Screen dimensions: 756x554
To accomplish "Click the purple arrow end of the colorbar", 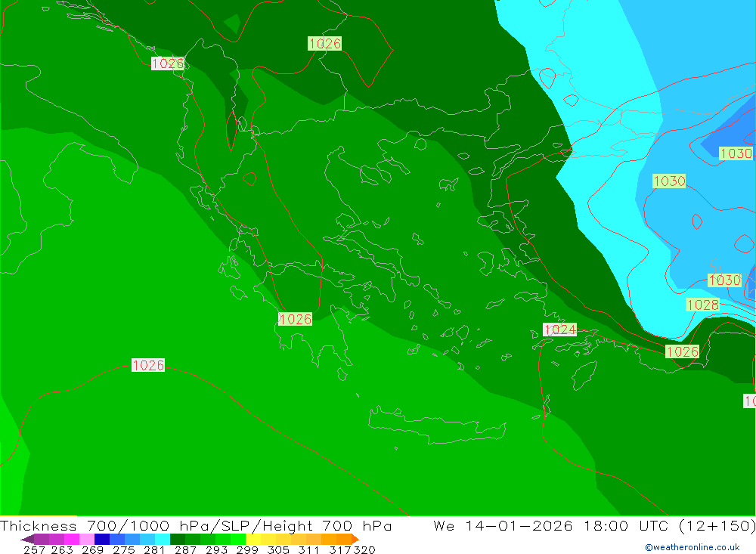I will click(27, 539).
